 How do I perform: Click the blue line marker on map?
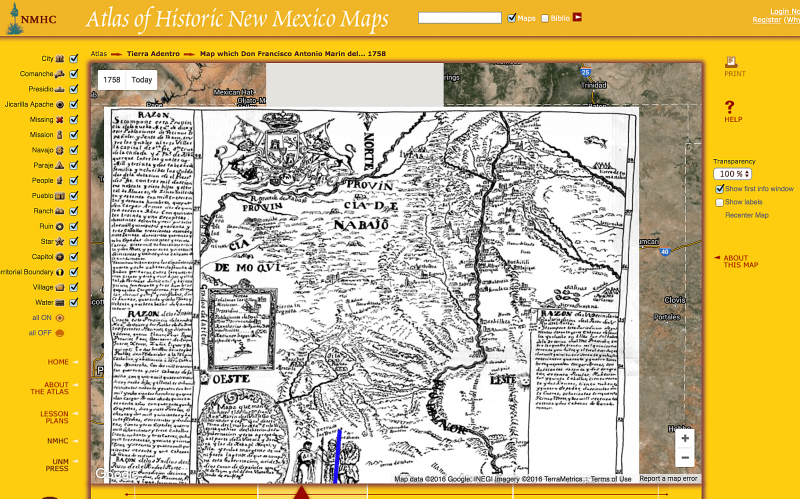337,456
